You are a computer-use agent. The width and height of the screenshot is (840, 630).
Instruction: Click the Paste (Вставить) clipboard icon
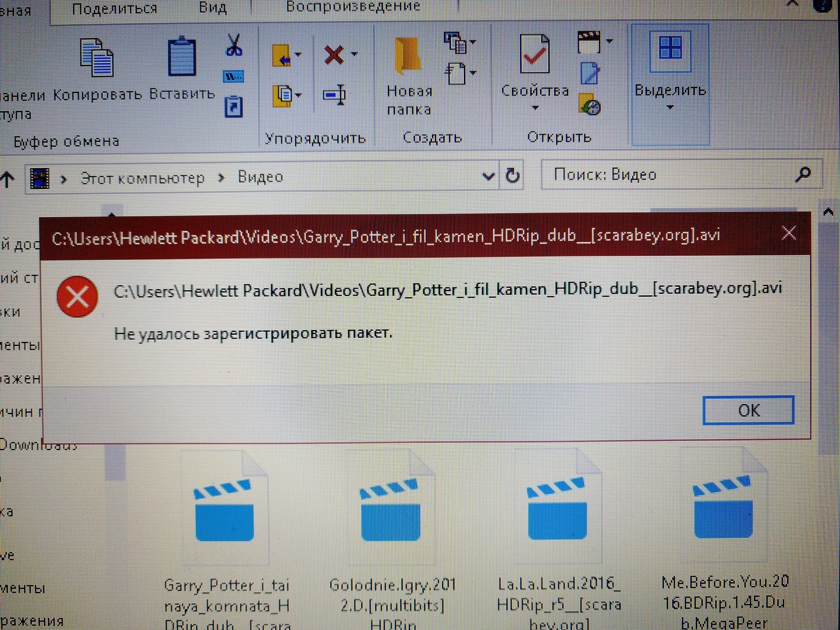182,57
